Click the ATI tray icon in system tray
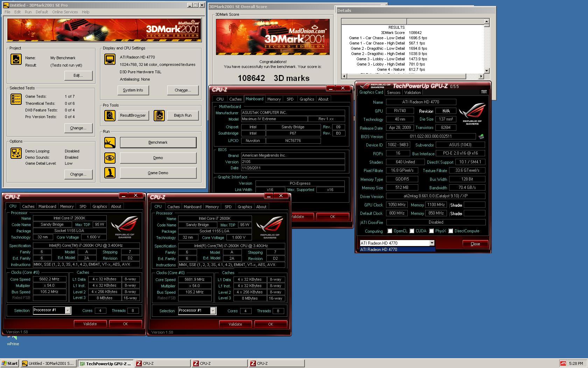 [x=563, y=363]
